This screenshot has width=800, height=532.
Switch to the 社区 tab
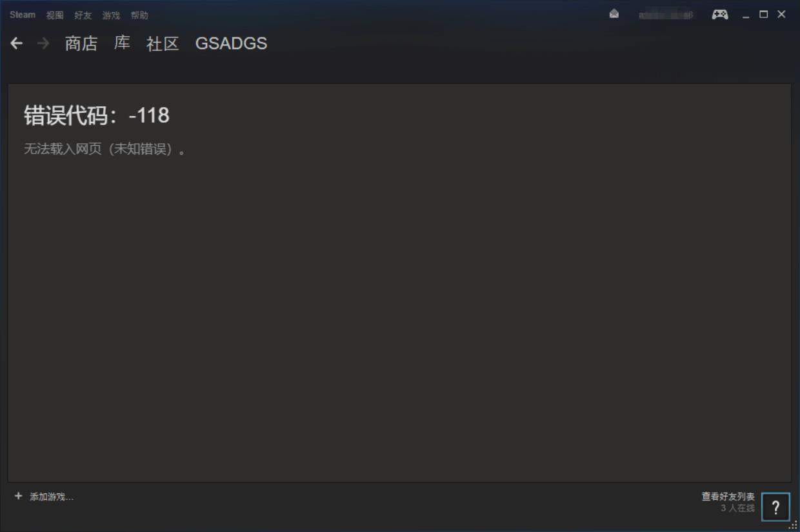(163, 44)
